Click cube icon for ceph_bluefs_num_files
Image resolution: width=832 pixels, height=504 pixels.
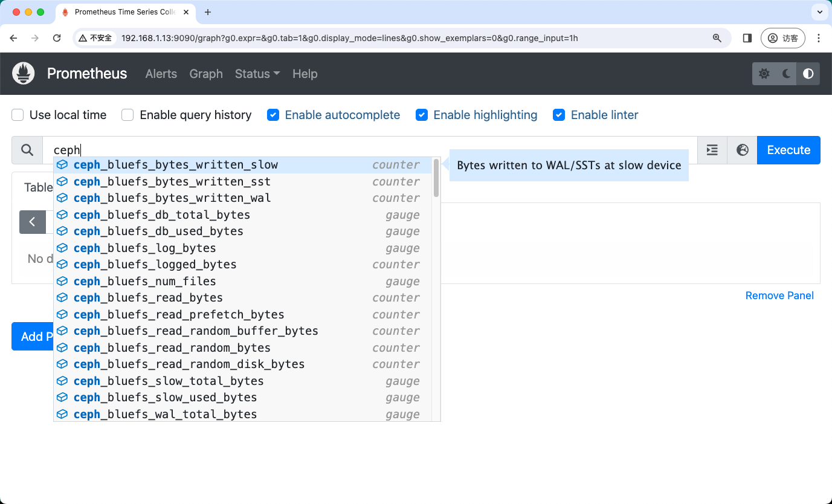62,282
